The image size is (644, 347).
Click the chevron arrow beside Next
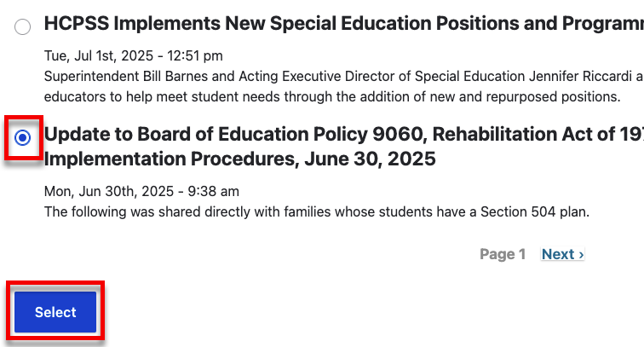tap(581, 254)
